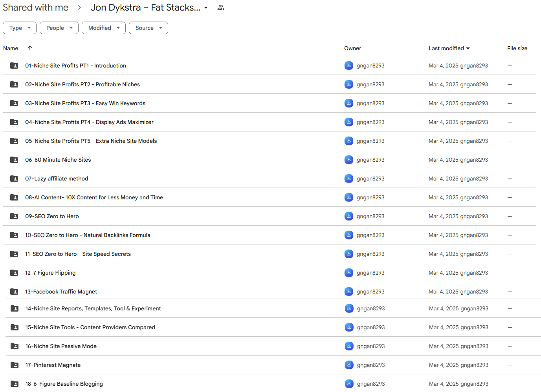Viewport: 541px width, 392px height.
Task: Click owner avatar in 14-Niche Site Reports row
Action: coord(349,308)
